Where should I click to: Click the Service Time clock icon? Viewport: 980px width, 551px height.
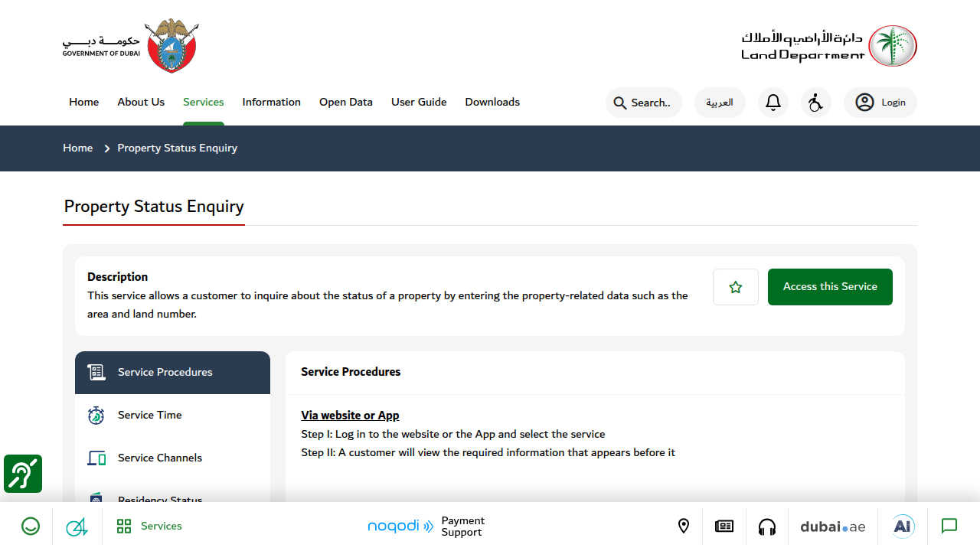point(96,416)
